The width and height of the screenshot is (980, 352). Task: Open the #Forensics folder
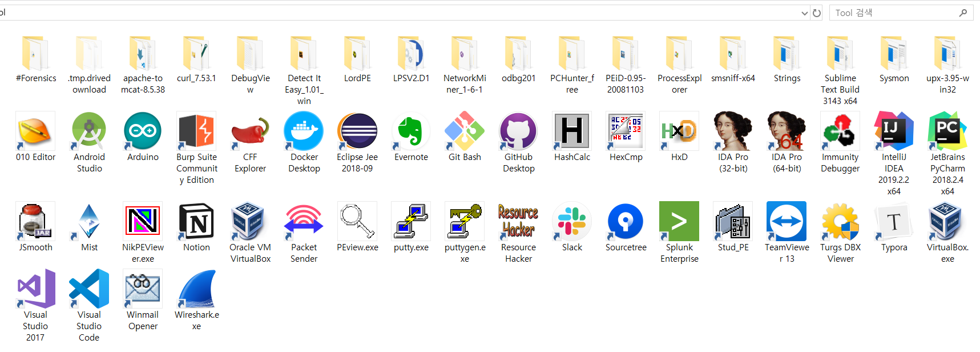click(35, 53)
